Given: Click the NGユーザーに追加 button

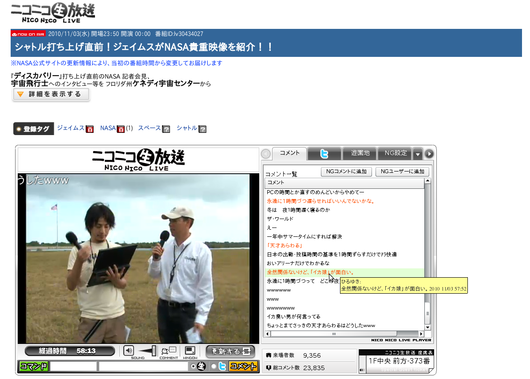Looking at the screenshot, I should pos(402,172).
